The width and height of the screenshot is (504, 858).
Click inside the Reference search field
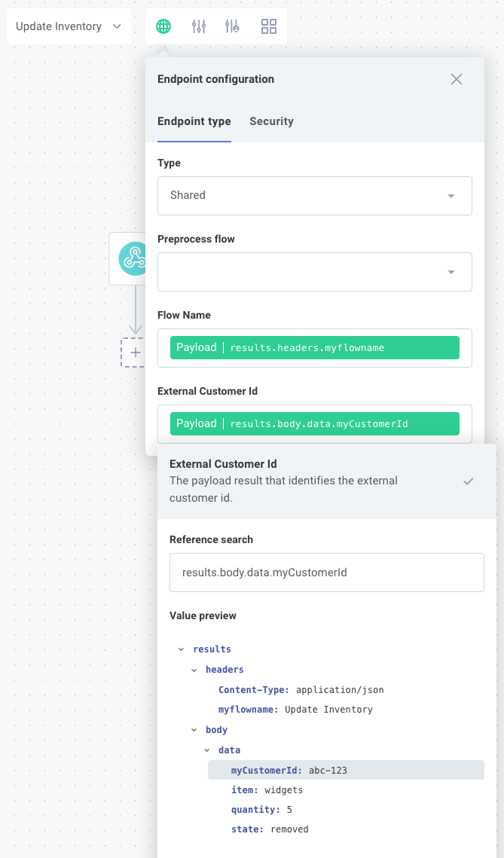coord(326,572)
